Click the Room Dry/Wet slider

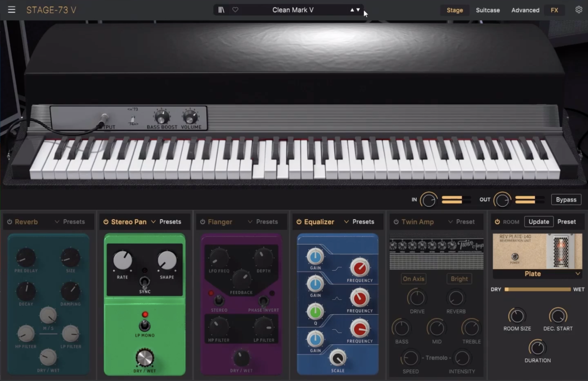click(537, 290)
